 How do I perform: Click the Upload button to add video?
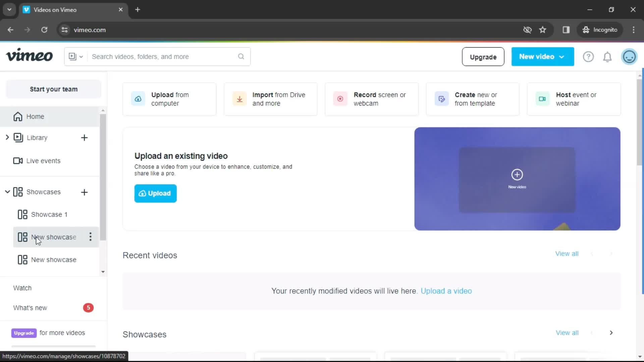pos(155,193)
